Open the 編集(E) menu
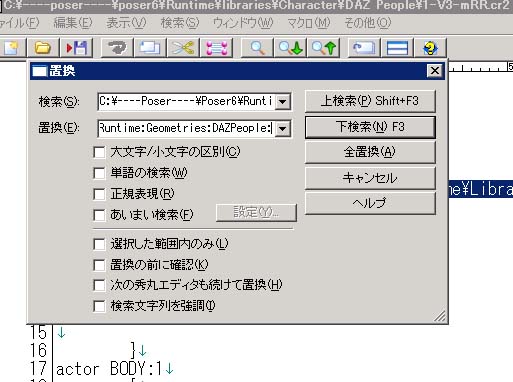This screenshot has width=513, height=382. [x=73, y=23]
